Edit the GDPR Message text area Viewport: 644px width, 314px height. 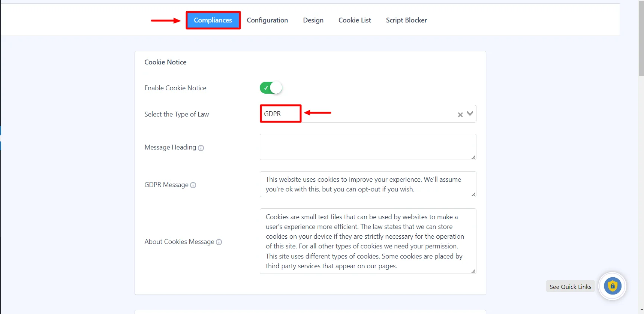(368, 184)
